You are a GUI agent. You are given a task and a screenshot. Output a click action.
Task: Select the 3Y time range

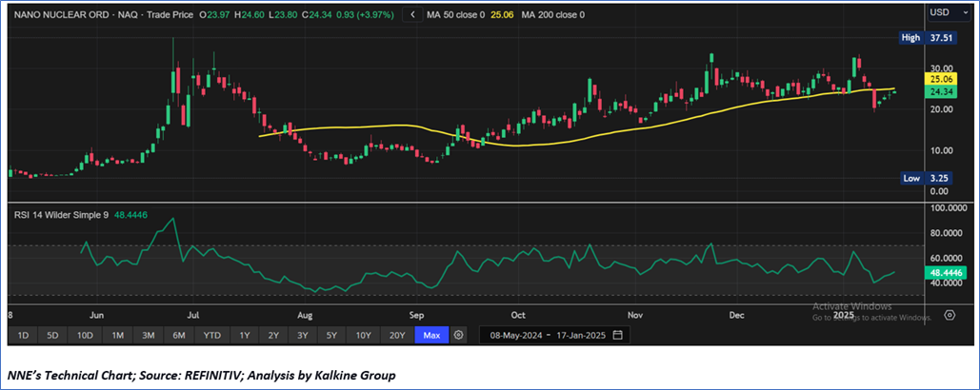click(x=303, y=335)
